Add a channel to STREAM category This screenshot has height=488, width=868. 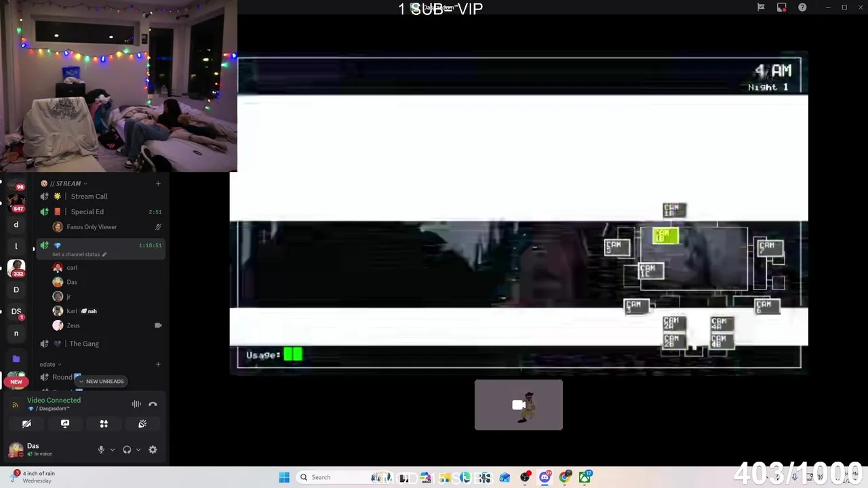coord(158,183)
